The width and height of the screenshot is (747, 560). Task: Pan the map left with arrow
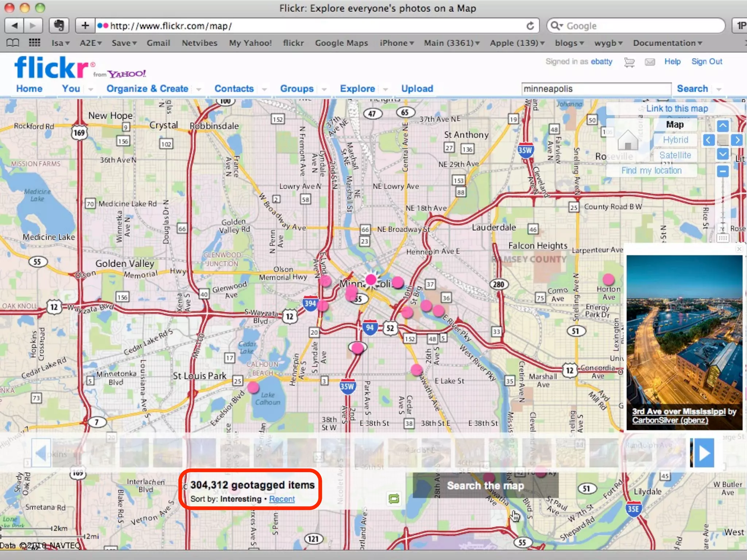(x=708, y=140)
